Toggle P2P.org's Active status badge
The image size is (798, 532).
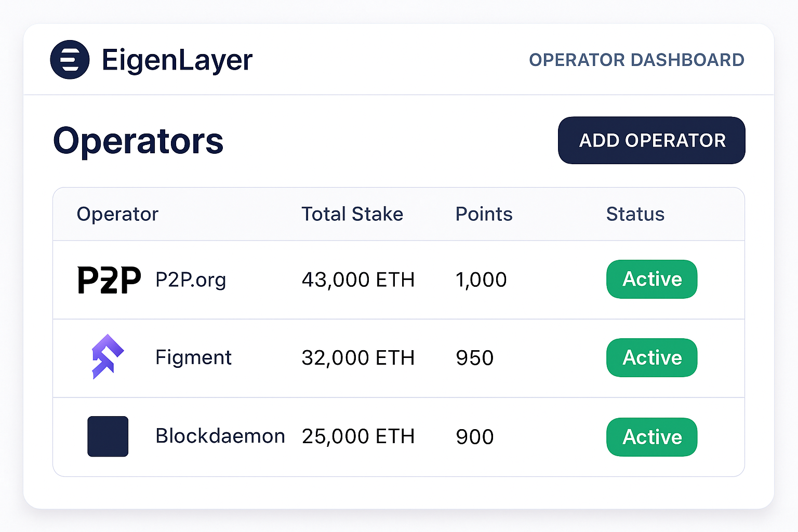[x=652, y=280]
